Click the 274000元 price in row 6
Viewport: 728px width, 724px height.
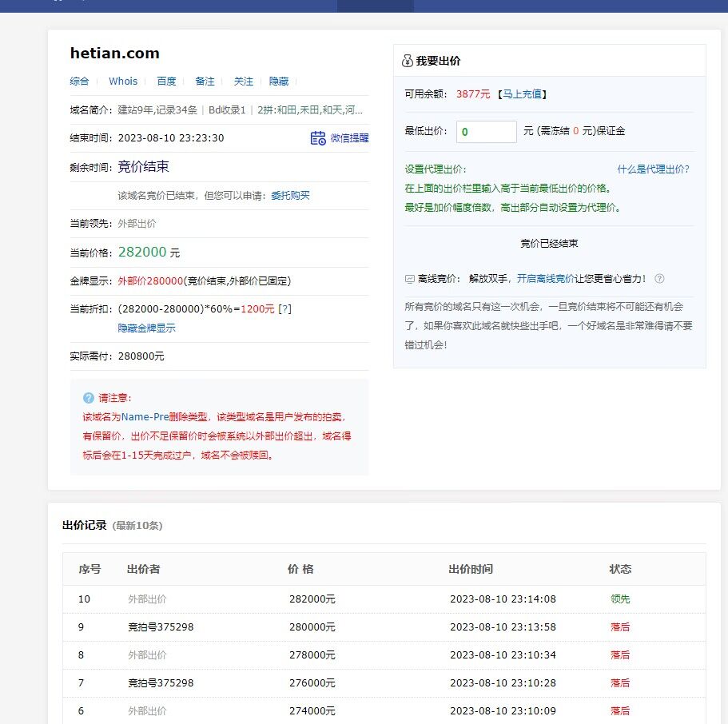point(312,710)
